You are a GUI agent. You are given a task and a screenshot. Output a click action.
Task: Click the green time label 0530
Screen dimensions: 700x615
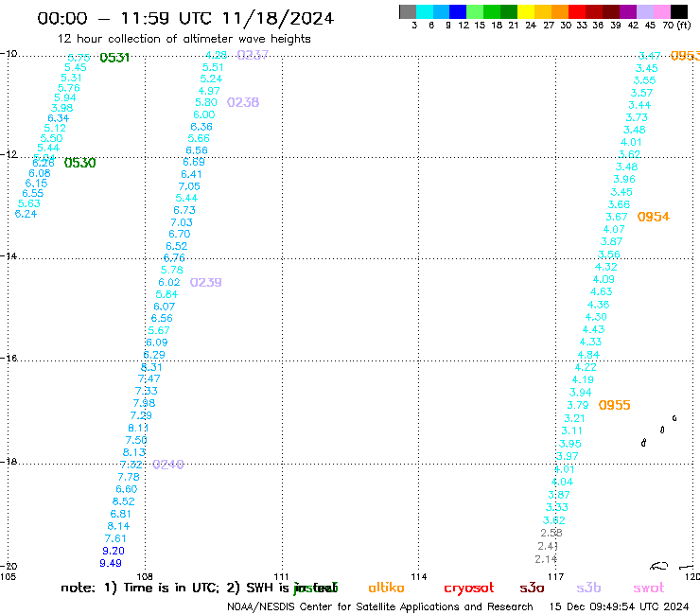(79, 163)
